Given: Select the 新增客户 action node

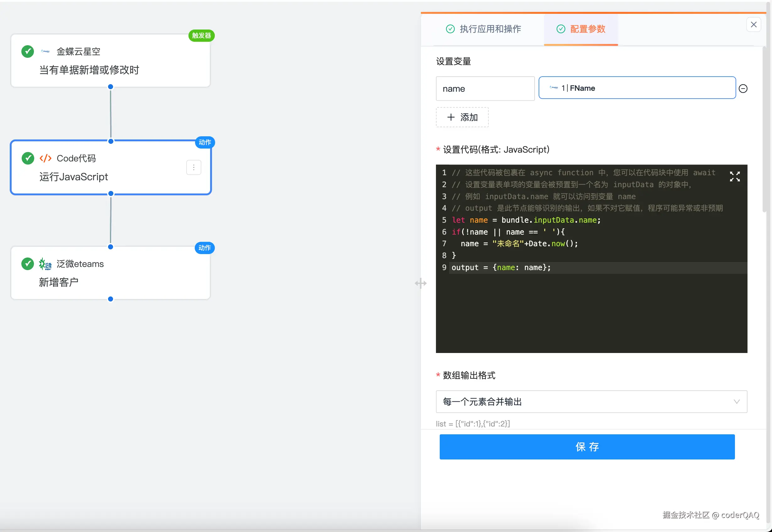Looking at the screenshot, I should tap(110, 273).
